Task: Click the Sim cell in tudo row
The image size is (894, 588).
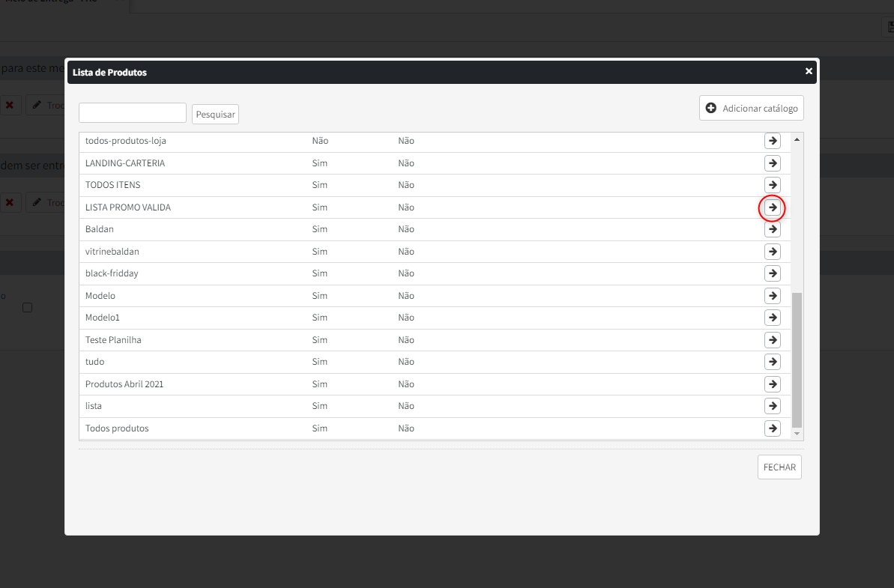Action: pyautogui.click(x=319, y=362)
